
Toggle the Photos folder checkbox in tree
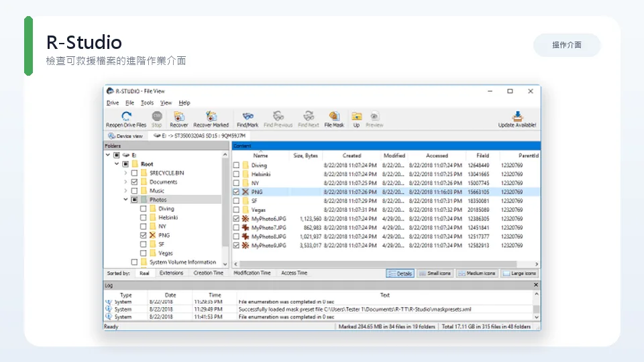(x=134, y=200)
